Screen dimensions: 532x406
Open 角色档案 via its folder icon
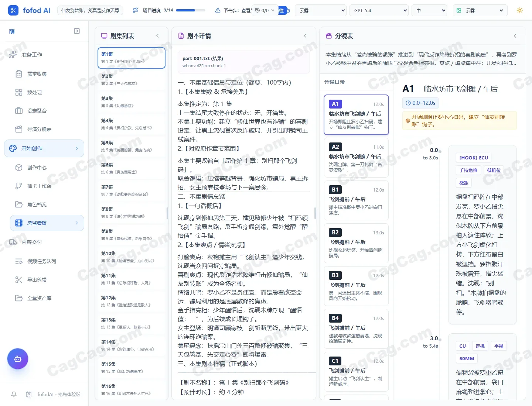19,204
